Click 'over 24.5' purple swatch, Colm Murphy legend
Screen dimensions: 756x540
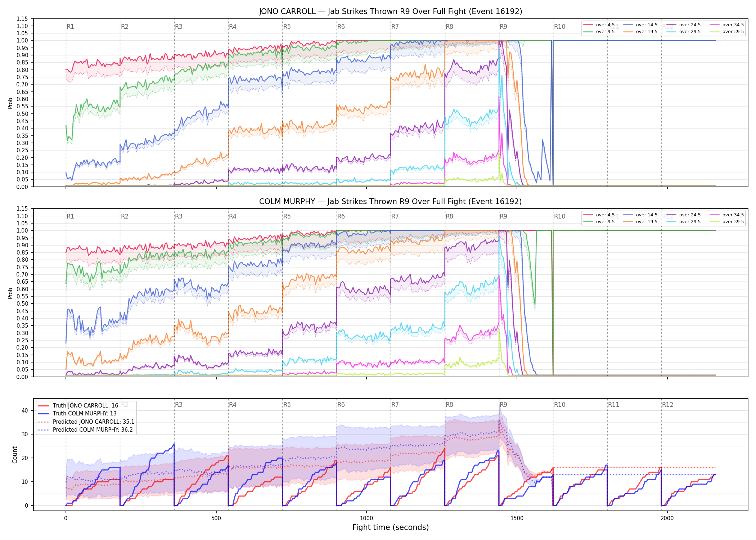pos(671,215)
